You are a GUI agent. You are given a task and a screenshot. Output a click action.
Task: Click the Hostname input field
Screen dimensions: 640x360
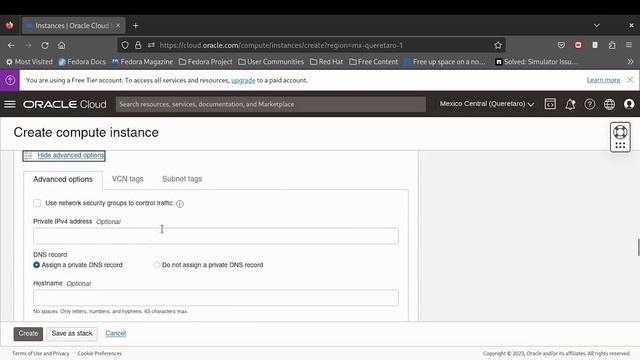[x=216, y=298]
